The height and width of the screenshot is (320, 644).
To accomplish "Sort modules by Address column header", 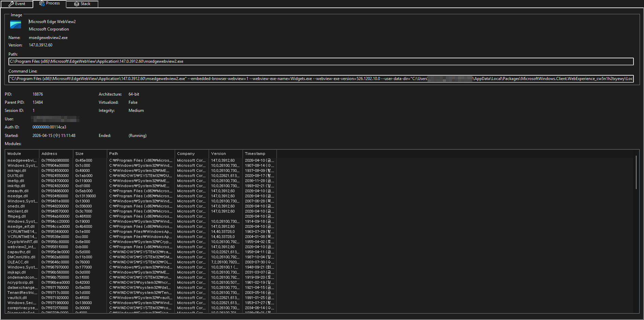I will [x=56, y=154].
